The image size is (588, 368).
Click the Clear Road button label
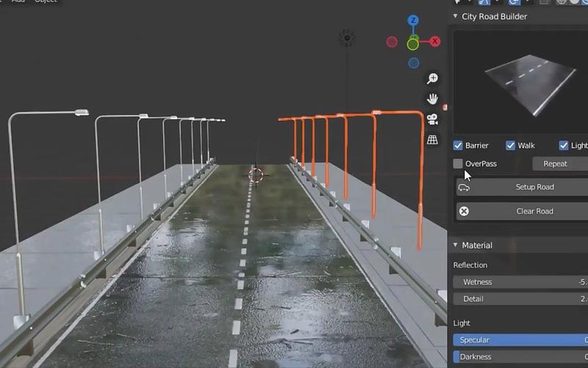coord(535,211)
